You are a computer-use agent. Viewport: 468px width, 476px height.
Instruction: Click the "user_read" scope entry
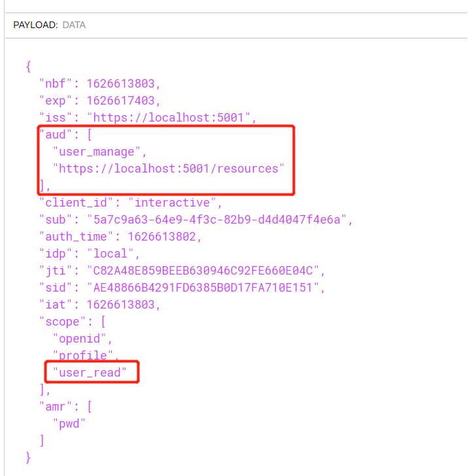(x=90, y=373)
